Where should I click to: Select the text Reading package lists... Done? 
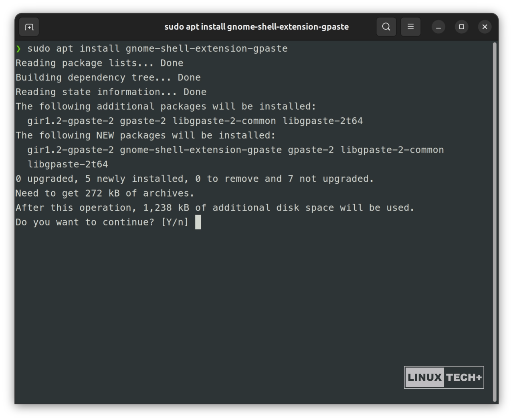[x=99, y=63]
